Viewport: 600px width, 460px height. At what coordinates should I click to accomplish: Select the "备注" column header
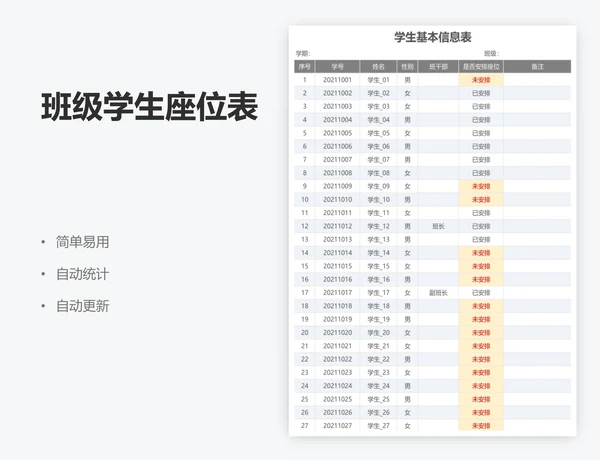click(537, 67)
